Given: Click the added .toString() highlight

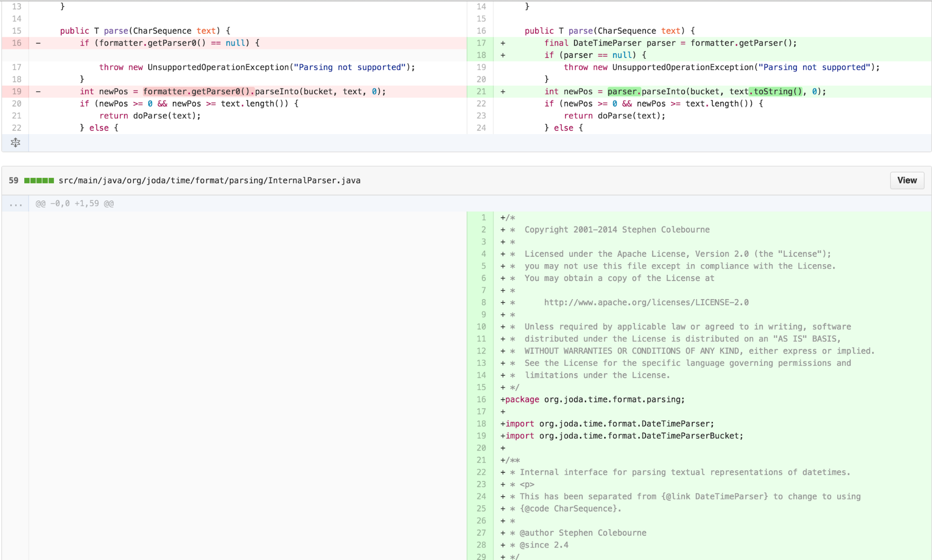Looking at the screenshot, I should (x=776, y=91).
